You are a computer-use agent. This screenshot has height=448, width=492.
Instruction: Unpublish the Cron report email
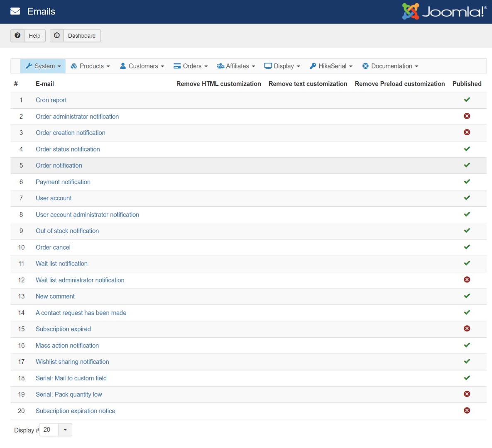467,100
